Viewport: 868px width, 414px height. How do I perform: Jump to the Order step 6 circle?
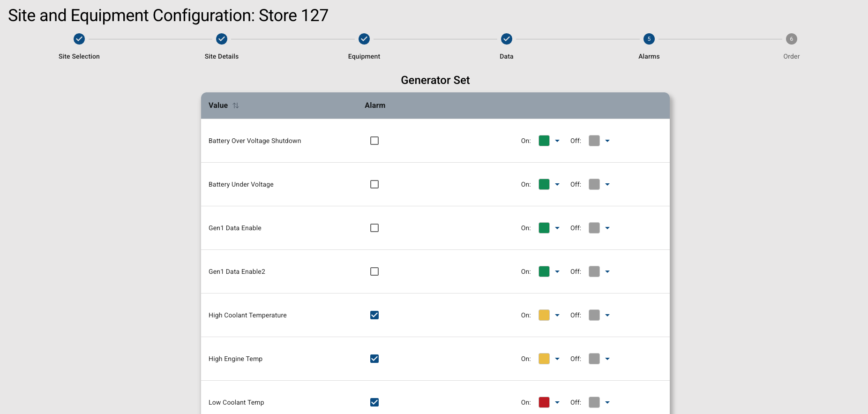pos(791,39)
